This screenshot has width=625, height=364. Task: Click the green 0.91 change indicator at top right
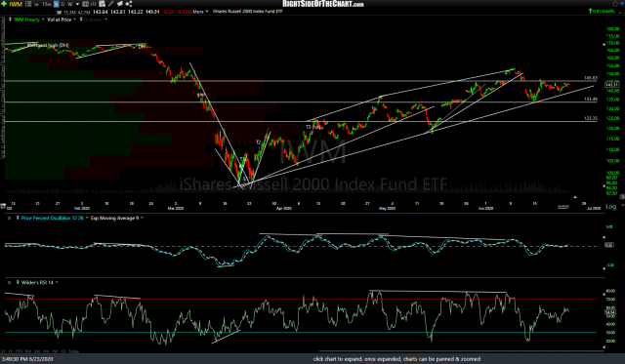point(603,11)
